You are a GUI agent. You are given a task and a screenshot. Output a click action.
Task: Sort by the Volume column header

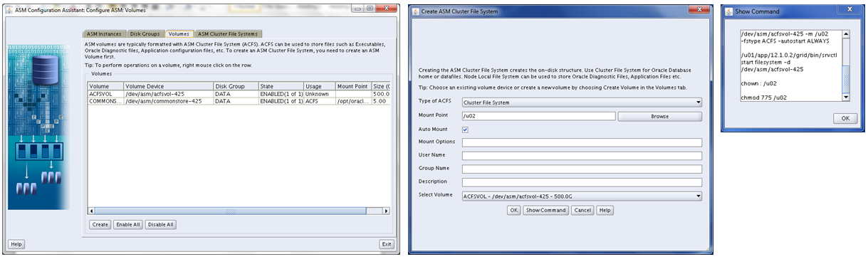pos(105,86)
